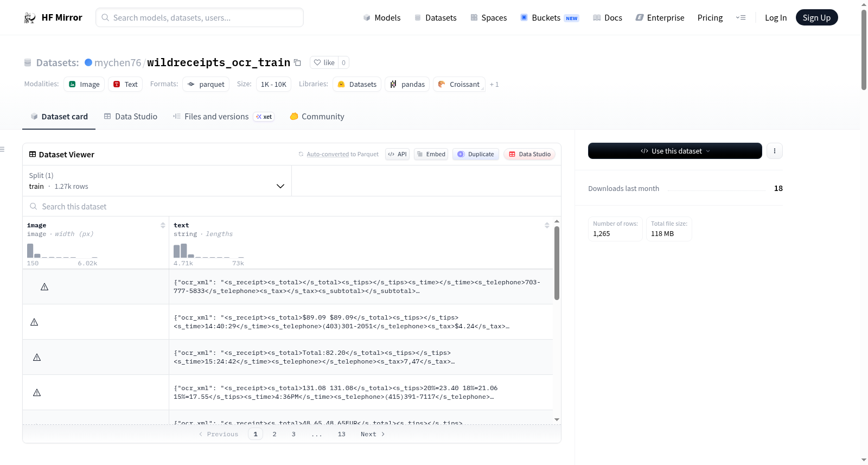
Task: Click the warning icon in first row
Action: (44, 286)
